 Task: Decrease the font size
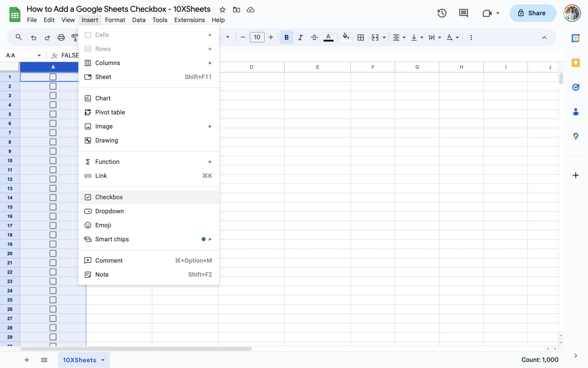coord(243,37)
